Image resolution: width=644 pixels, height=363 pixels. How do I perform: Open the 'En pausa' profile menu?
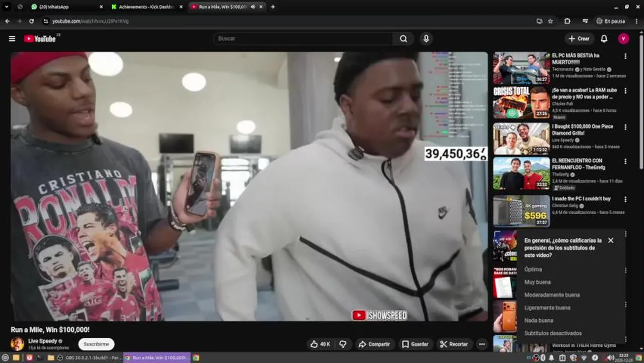pyautogui.click(x=611, y=21)
